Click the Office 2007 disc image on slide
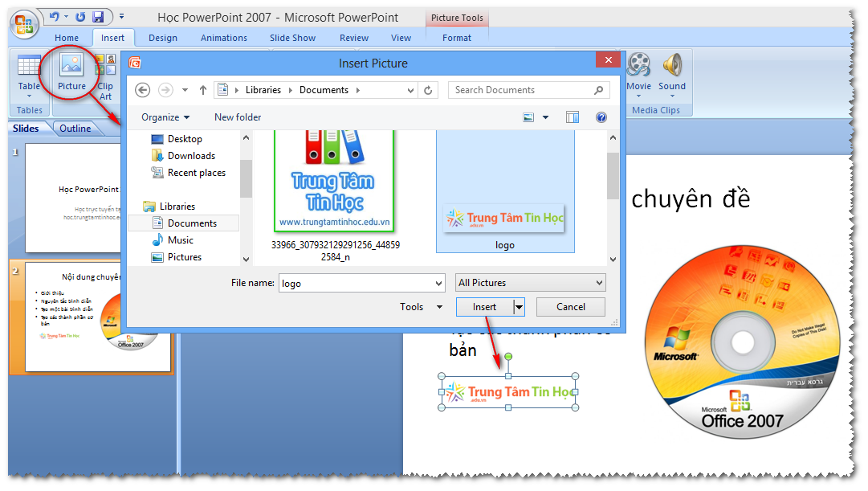The width and height of the screenshot is (868, 491). click(742, 342)
